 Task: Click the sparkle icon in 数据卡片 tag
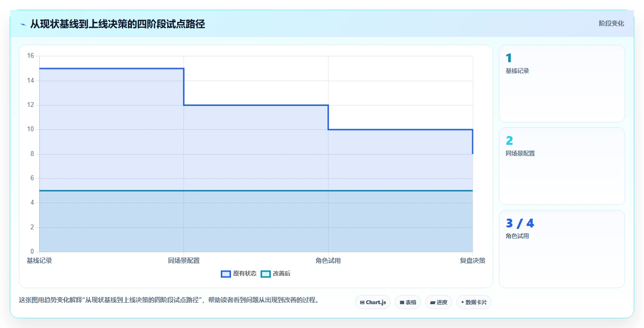[x=462, y=302]
